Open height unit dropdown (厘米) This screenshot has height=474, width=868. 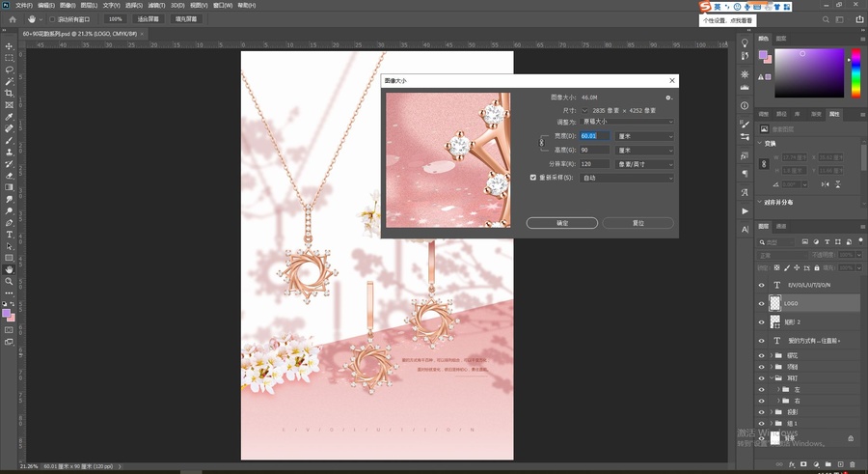[644, 151]
